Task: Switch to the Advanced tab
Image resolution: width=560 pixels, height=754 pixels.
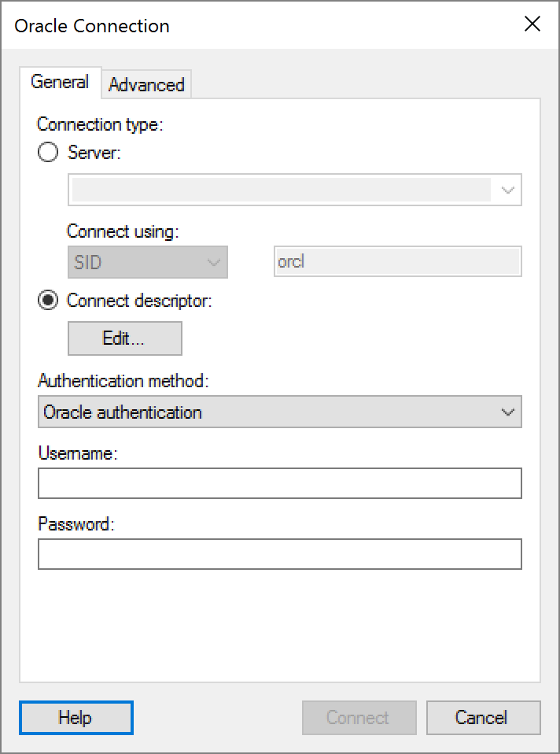Action: pos(146,85)
